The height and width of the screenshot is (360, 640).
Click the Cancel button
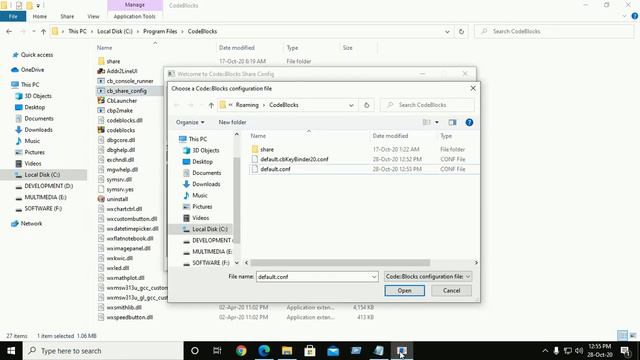point(451,291)
